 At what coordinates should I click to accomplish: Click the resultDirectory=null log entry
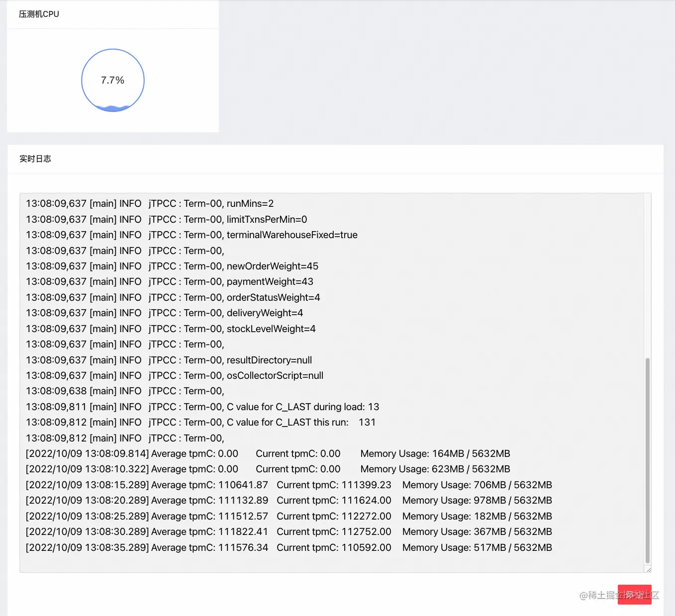pyautogui.click(x=169, y=360)
